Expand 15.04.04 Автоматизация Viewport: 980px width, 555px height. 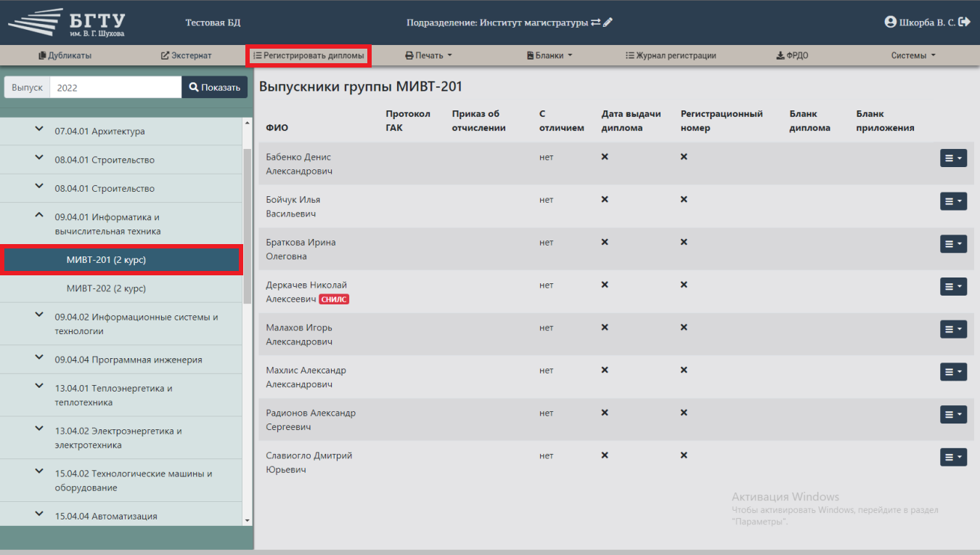point(38,515)
